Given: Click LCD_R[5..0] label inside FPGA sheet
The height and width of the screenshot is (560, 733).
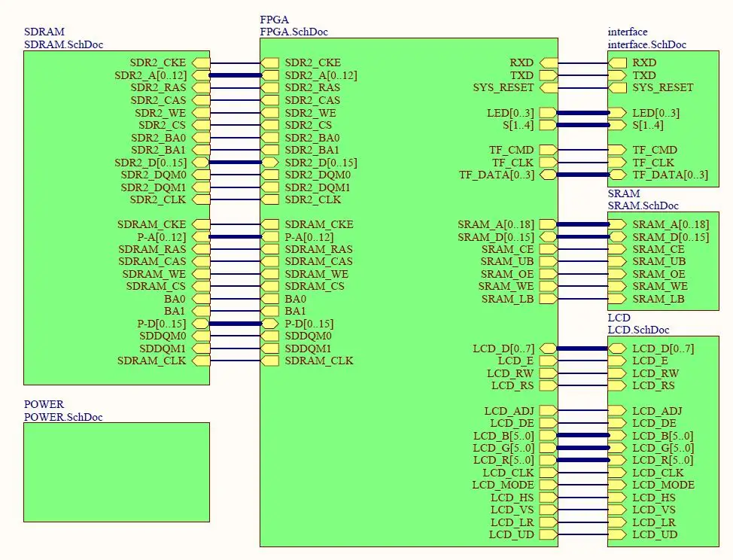Looking at the screenshot, I should (x=503, y=460).
